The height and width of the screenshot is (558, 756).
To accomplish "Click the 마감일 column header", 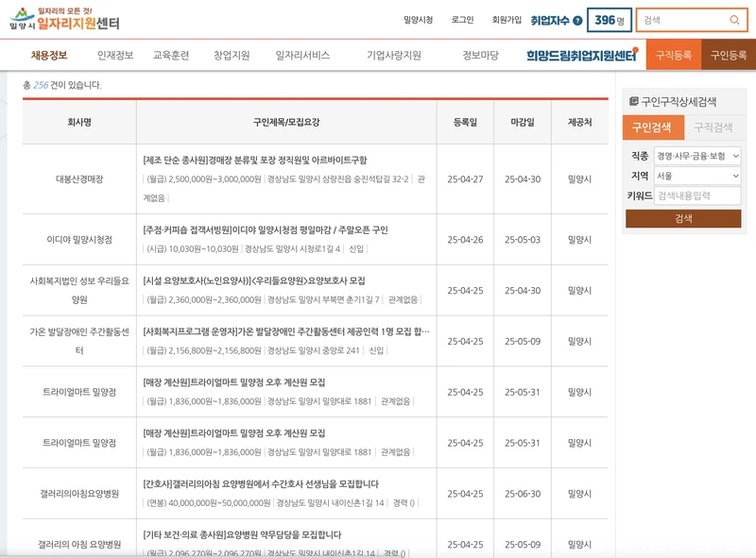I will [523, 123].
